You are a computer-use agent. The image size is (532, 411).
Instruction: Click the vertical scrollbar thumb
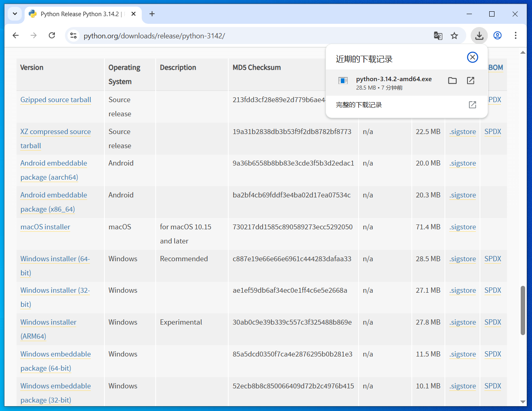[523, 310]
